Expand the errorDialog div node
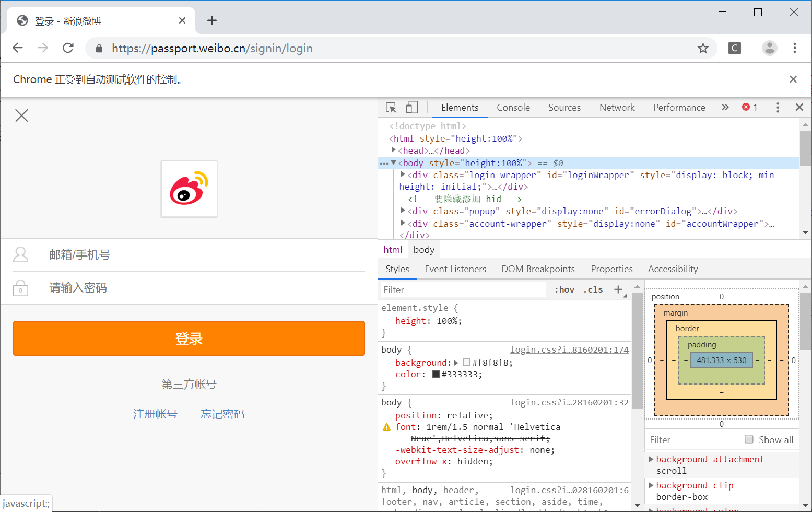Viewport: 812px width, 512px height. point(403,211)
